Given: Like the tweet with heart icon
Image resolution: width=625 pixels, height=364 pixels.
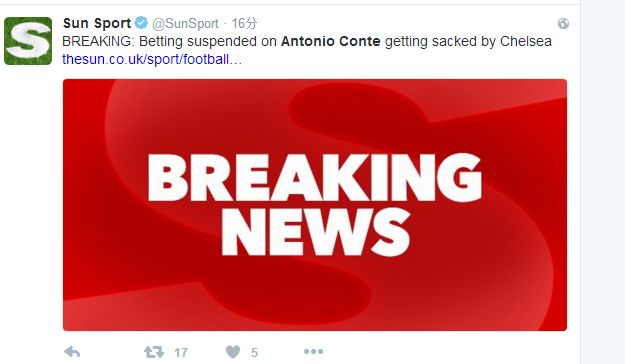Looking at the screenshot, I should (233, 352).
